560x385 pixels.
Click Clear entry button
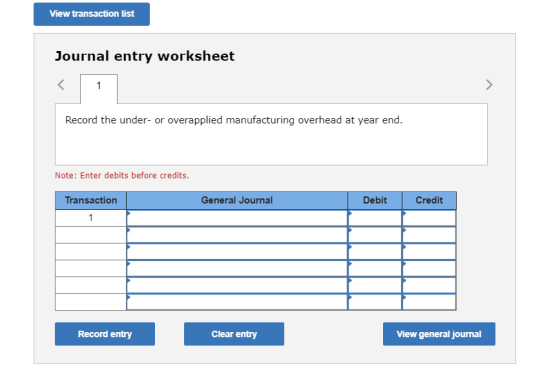[x=234, y=334]
